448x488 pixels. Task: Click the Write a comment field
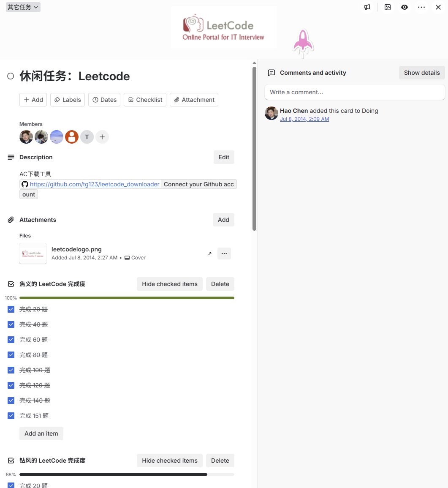pyautogui.click(x=355, y=92)
